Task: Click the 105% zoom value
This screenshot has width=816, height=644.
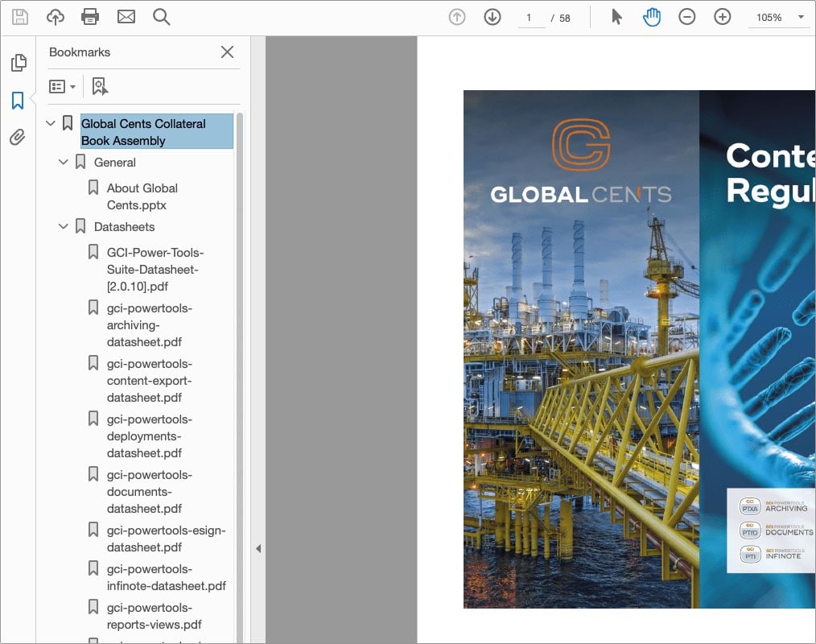Action: tap(769, 18)
